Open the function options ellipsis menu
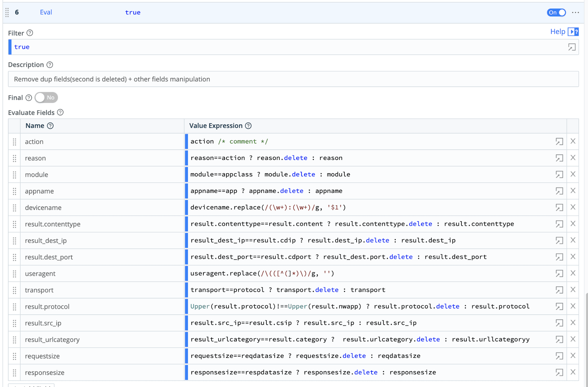The width and height of the screenshot is (588, 387). 575,12
